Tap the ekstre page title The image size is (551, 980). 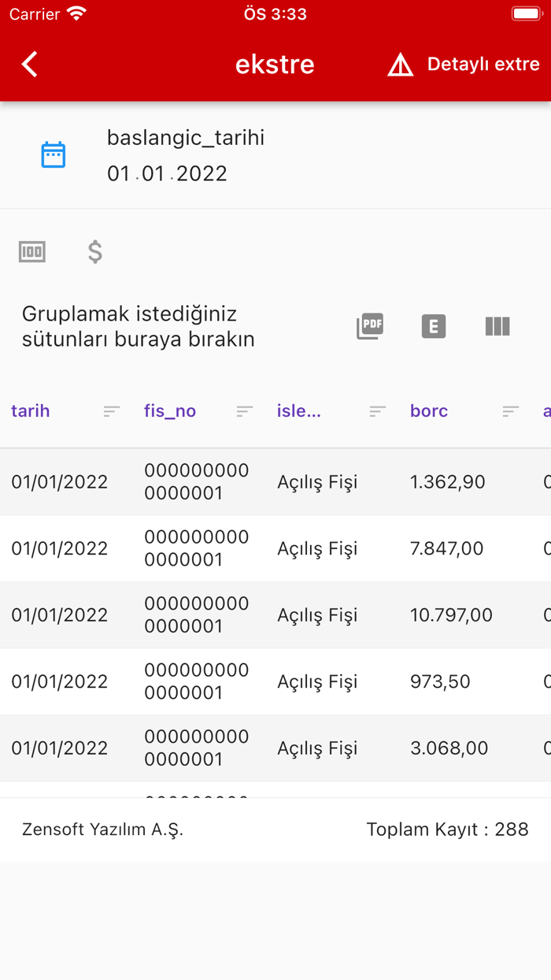pyautogui.click(x=275, y=65)
